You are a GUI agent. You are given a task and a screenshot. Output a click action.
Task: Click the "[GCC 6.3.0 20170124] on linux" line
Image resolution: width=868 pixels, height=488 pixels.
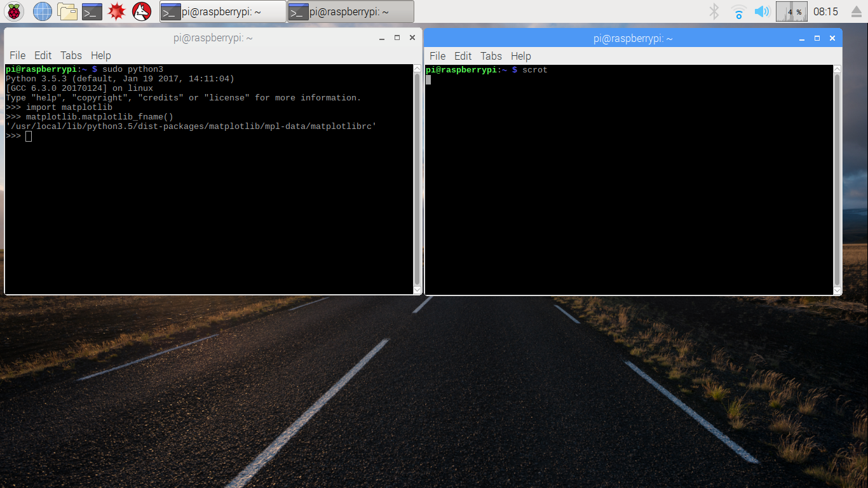click(x=79, y=88)
